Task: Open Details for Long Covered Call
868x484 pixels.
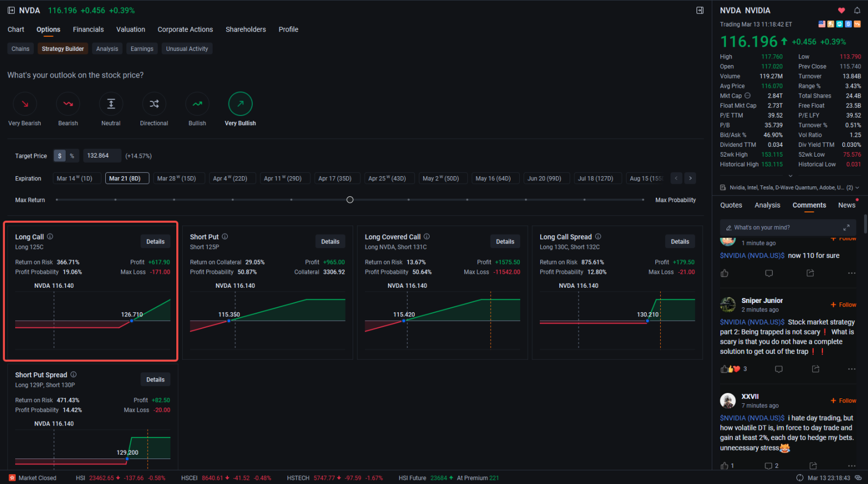Action: pos(505,242)
